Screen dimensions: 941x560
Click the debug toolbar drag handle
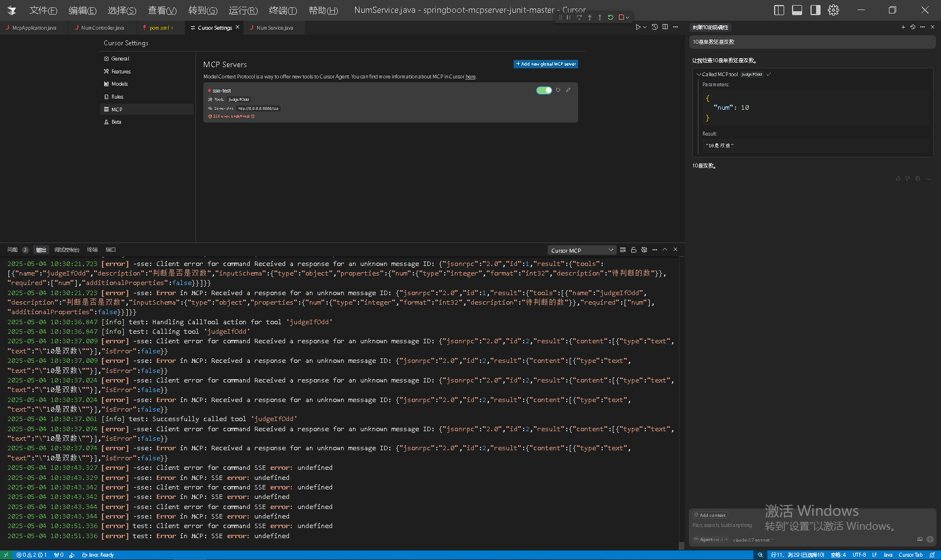[561, 17]
